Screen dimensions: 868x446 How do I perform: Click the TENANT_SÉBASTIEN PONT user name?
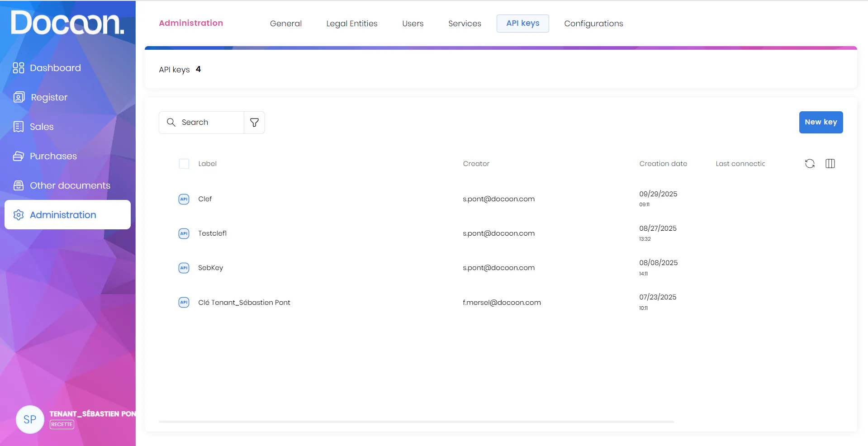[92, 414]
